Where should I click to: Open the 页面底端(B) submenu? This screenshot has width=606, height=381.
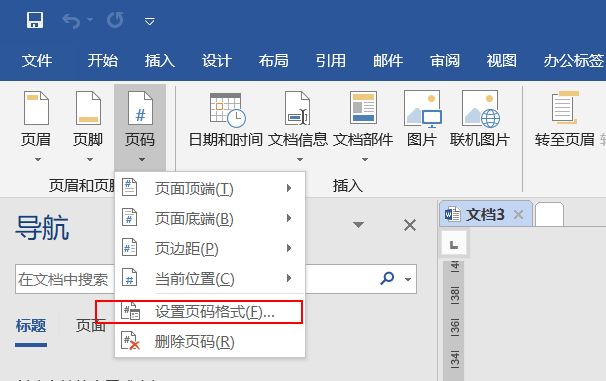coord(210,219)
